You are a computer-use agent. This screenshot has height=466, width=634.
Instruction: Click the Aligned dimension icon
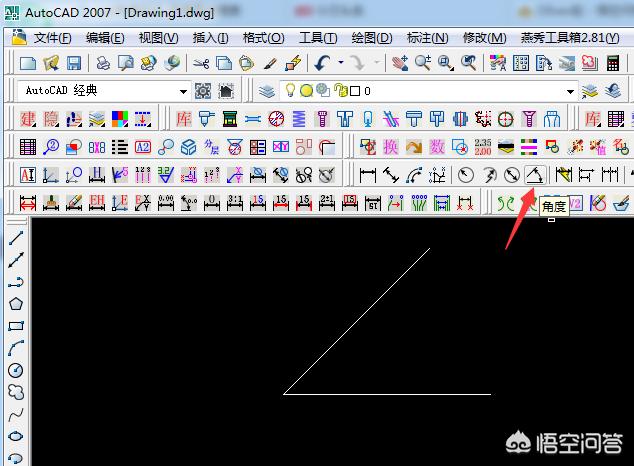(x=391, y=175)
